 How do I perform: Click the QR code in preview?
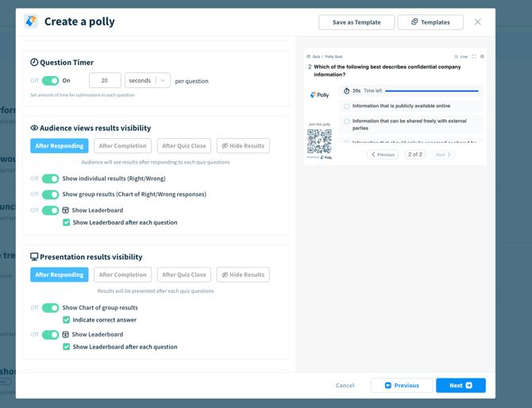tap(319, 141)
